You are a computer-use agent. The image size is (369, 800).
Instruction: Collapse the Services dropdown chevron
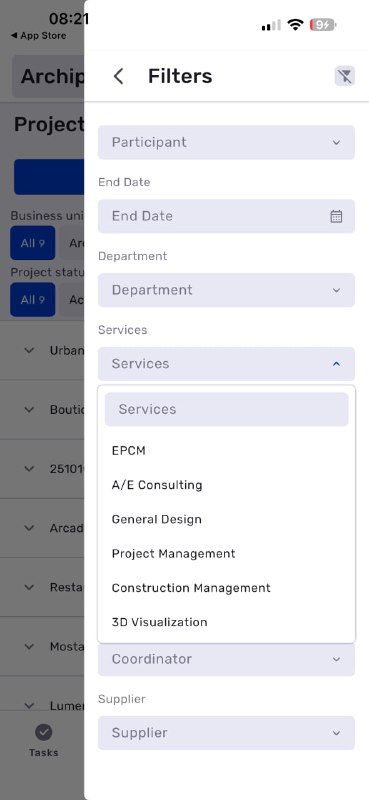pos(336,364)
